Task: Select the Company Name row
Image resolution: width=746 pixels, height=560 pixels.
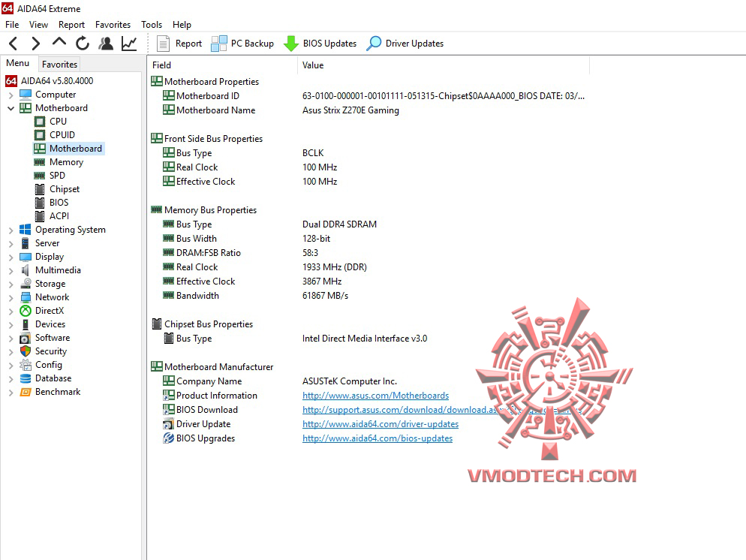Action: (279, 381)
